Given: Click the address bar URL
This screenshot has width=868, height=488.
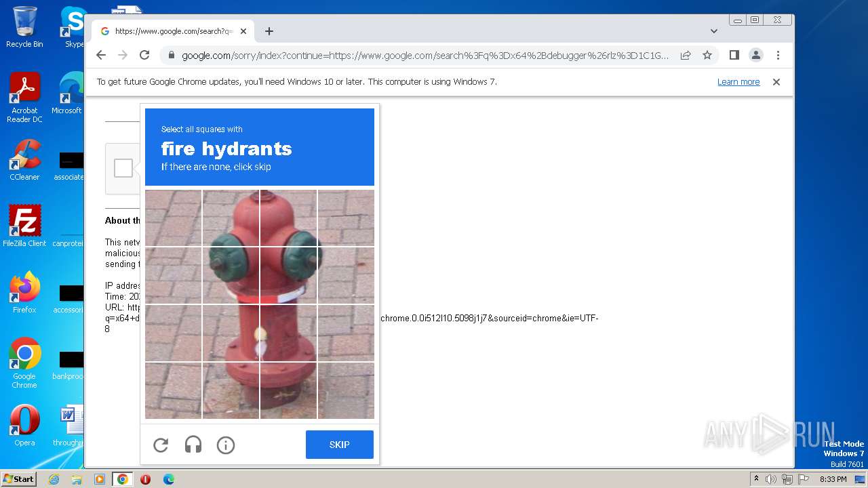Looking at the screenshot, I should click(425, 56).
